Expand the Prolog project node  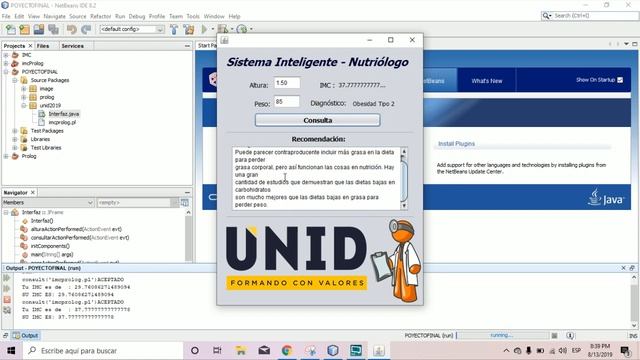(6, 156)
